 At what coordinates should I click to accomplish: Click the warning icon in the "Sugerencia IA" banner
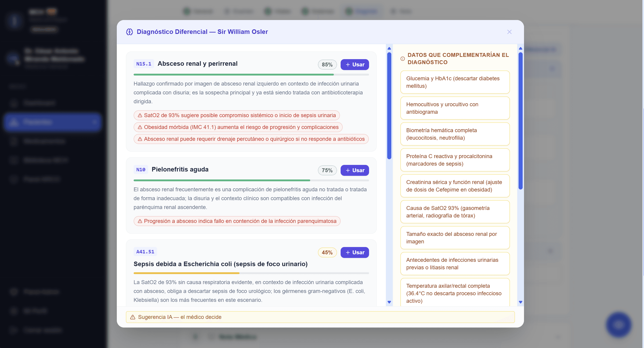[132, 317]
